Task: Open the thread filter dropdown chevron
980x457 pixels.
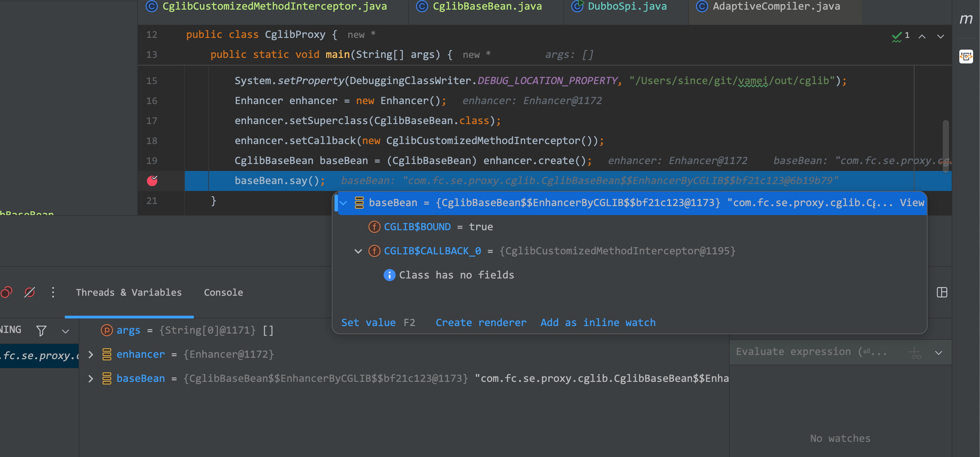Action: pyautogui.click(x=66, y=331)
